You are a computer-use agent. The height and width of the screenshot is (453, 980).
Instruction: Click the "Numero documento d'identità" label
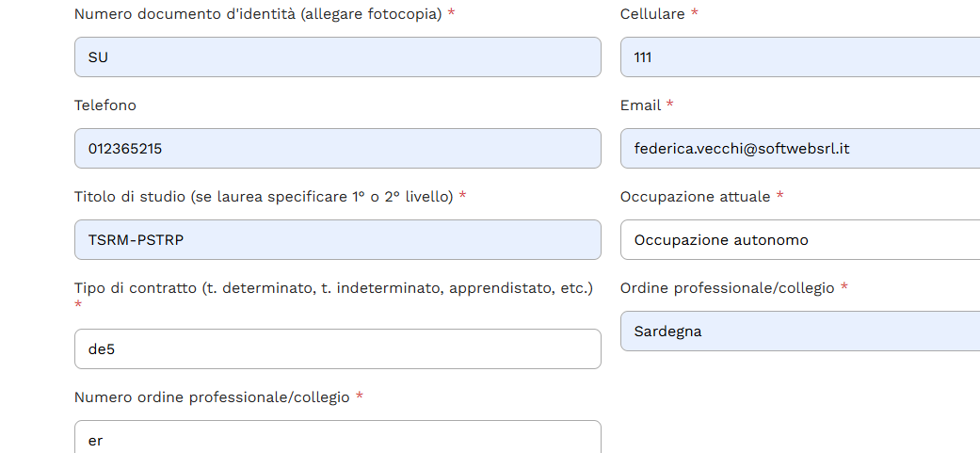(257, 14)
